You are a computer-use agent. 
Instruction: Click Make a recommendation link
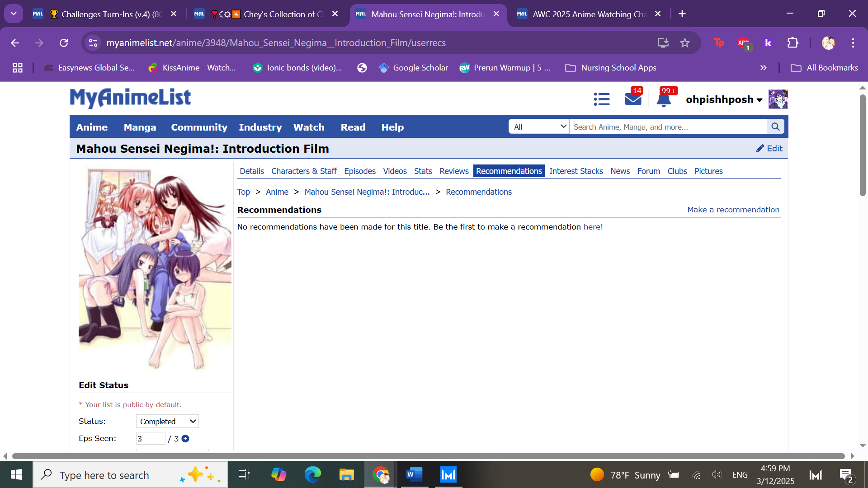coord(733,210)
